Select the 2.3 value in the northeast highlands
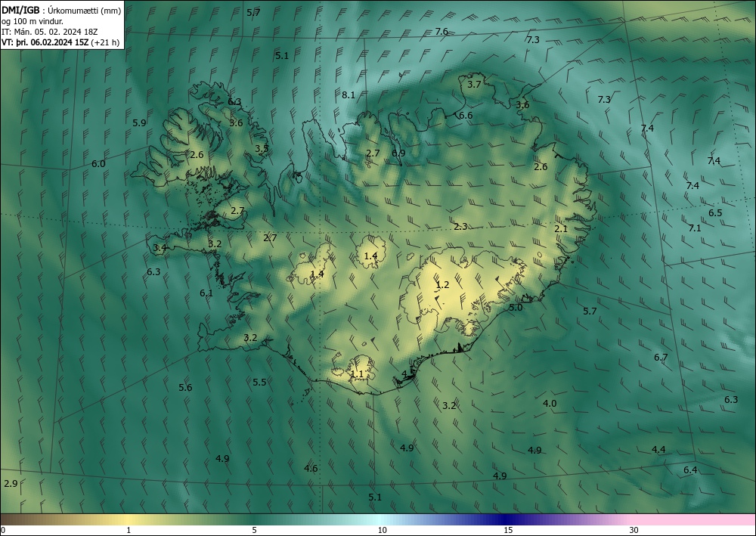Screen dimensions: 756x536 (x=460, y=226)
